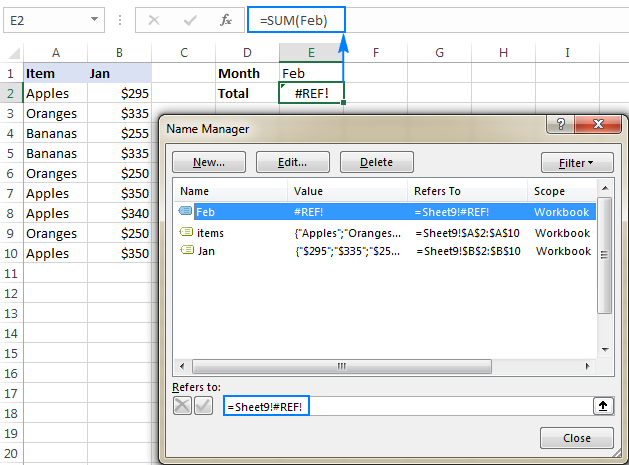Select cell E2 showing #REF! error
629x465 pixels.
click(x=311, y=93)
